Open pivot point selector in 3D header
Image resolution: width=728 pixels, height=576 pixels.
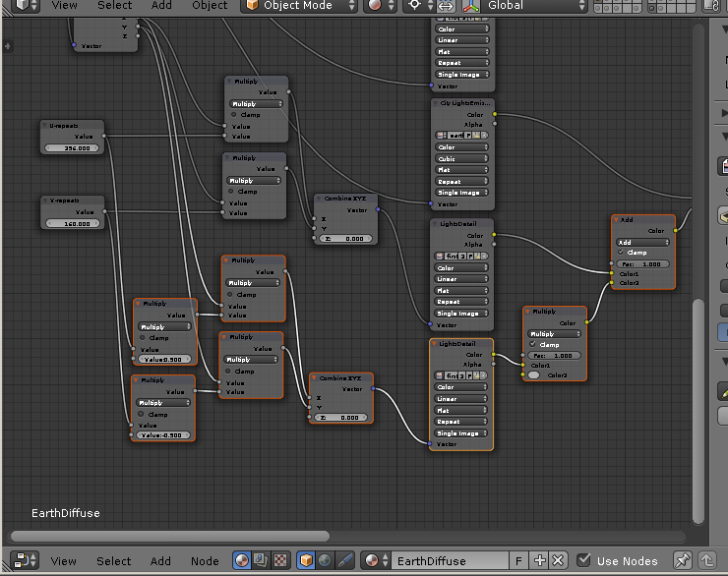tap(418, 6)
